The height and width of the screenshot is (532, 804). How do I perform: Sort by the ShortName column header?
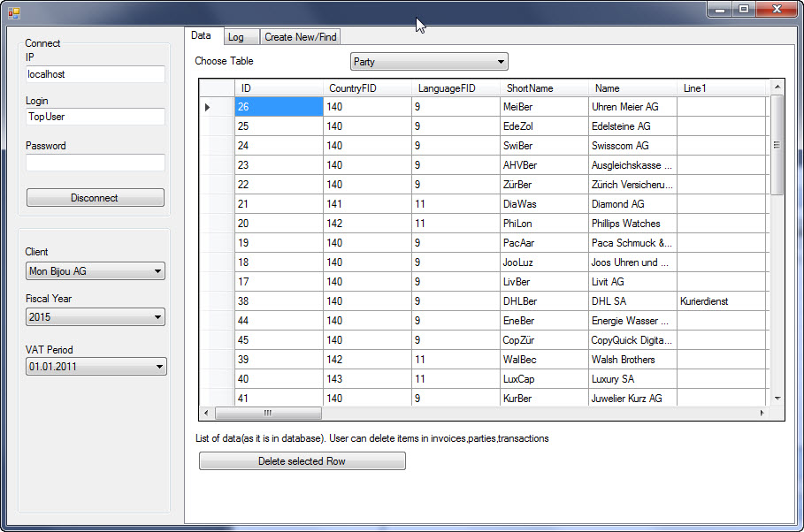coord(543,88)
